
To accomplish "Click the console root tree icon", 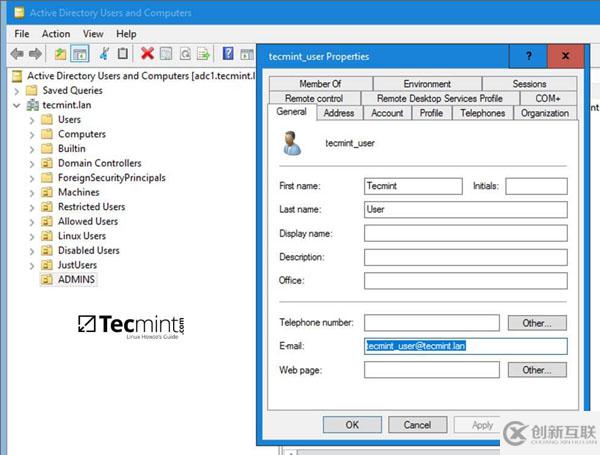I will [x=17, y=76].
